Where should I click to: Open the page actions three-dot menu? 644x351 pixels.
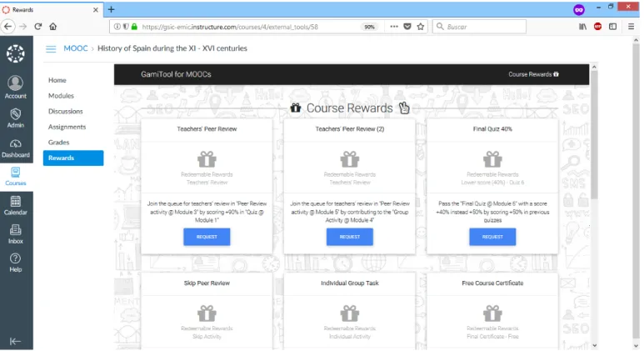[394, 27]
